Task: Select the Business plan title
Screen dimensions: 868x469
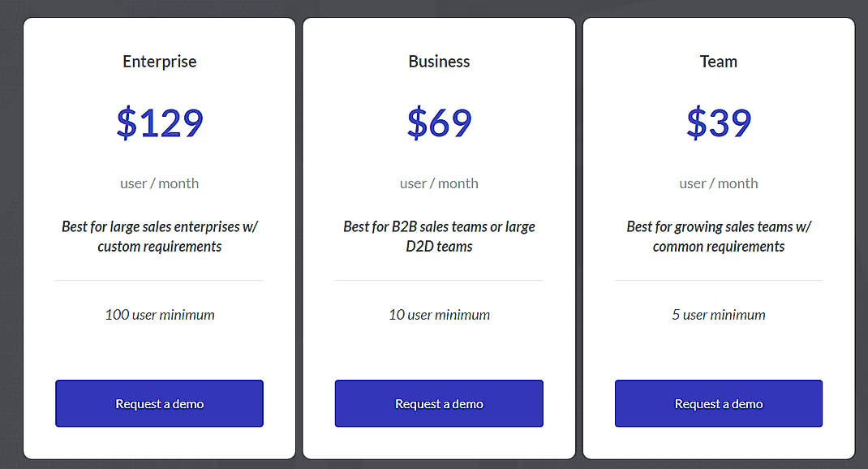Action: 439,61
